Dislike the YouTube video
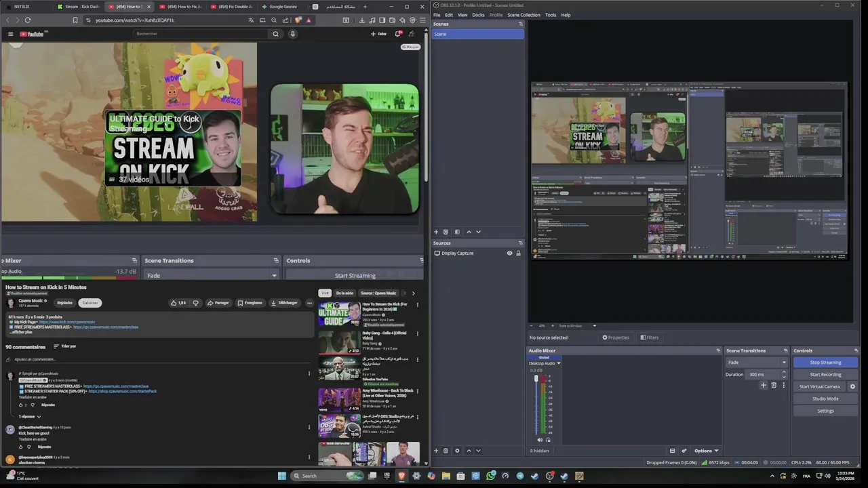 pyautogui.click(x=196, y=303)
